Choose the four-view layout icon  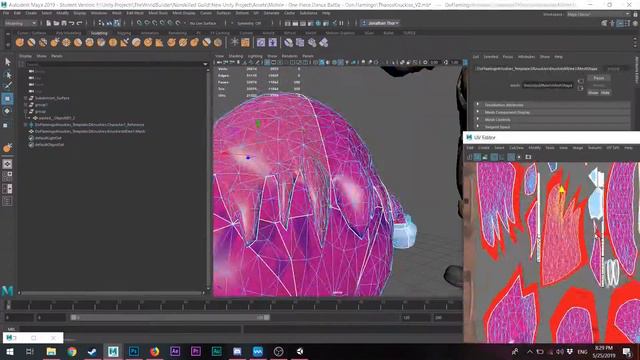click(x=7, y=176)
